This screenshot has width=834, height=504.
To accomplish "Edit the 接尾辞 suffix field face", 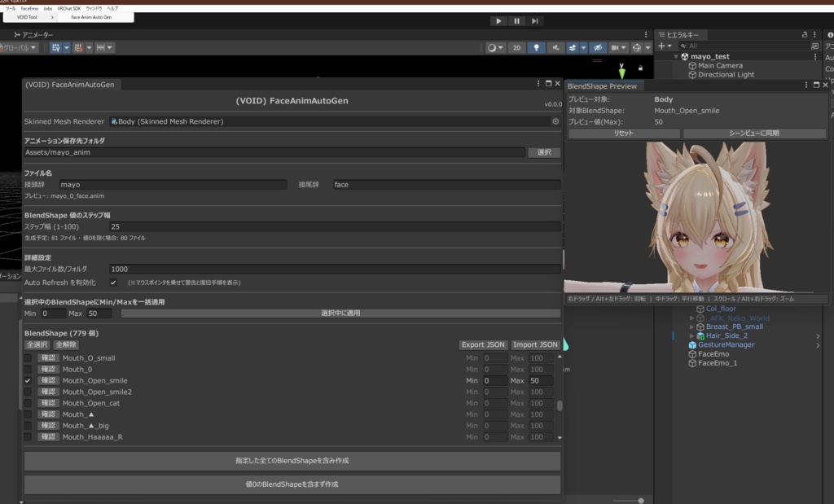I will [x=446, y=185].
